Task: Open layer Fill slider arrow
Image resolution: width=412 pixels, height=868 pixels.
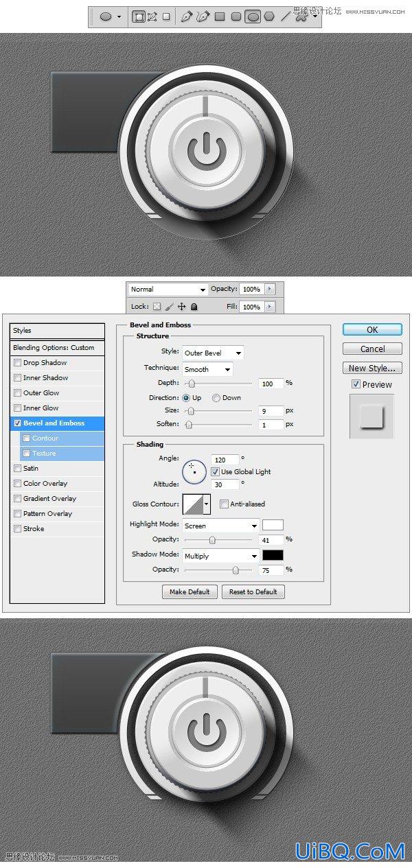Action: pyautogui.click(x=269, y=307)
